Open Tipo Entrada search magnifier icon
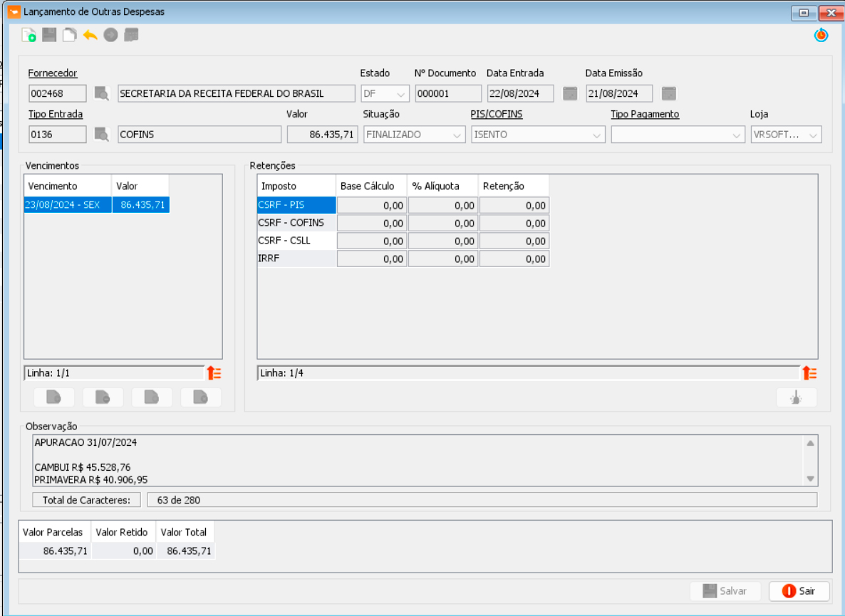Viewport: 845px width, 616px height. pyautogui.click(x=101, y=134)
